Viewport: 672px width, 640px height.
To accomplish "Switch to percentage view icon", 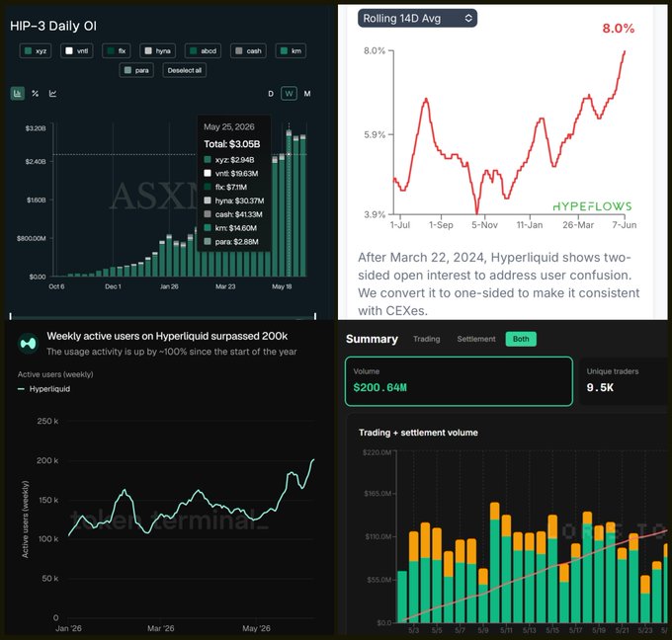I will [36, 94].
